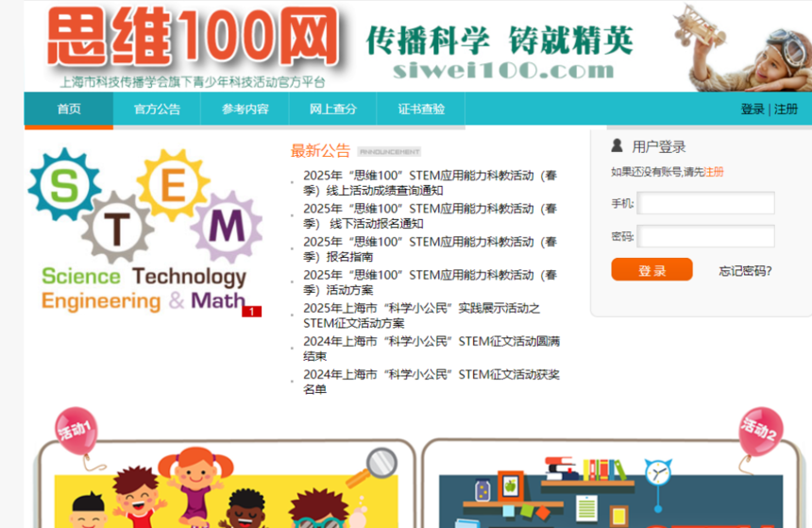Open 证书查验 in the navigation bar
This screenshot has width=812, height=528.
421,109
